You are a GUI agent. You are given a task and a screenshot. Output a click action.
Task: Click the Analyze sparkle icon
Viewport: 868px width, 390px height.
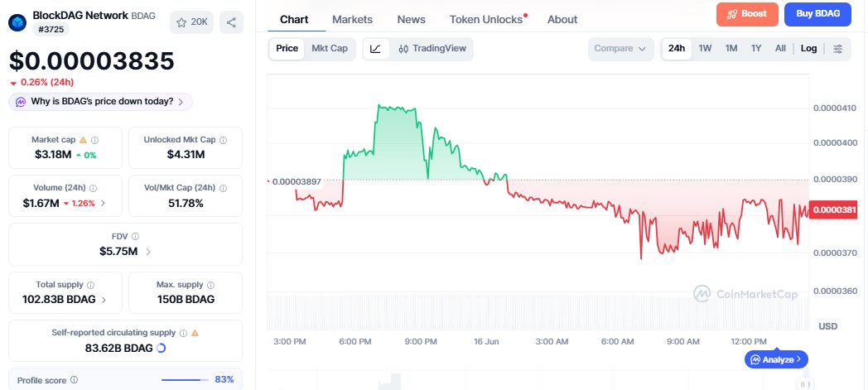pyautogui.click(x=755, y=359)
